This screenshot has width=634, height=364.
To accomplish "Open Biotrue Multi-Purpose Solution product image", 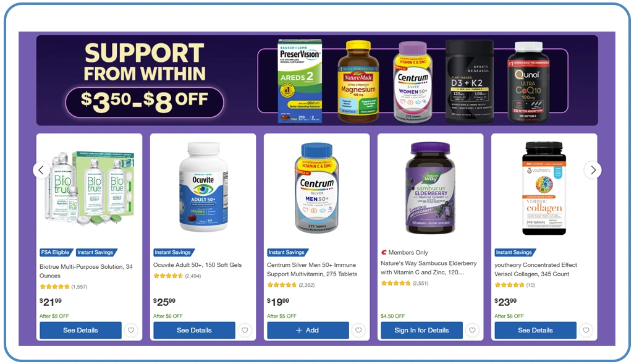I will pos(90,187).
